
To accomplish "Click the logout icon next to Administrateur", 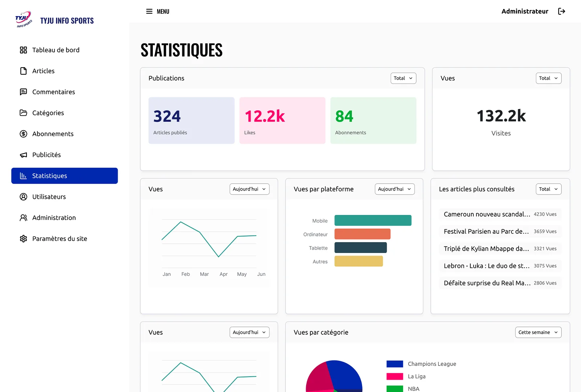I will tap(561, 11).
